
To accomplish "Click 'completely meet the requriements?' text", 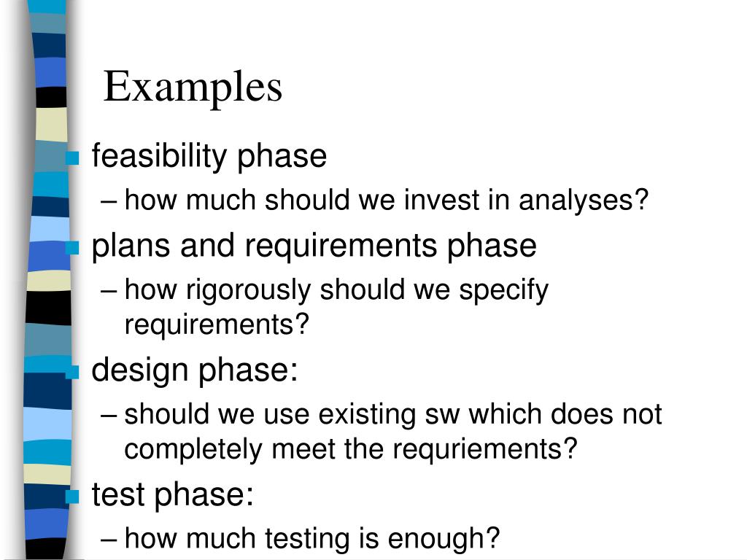I will point(351,449).
